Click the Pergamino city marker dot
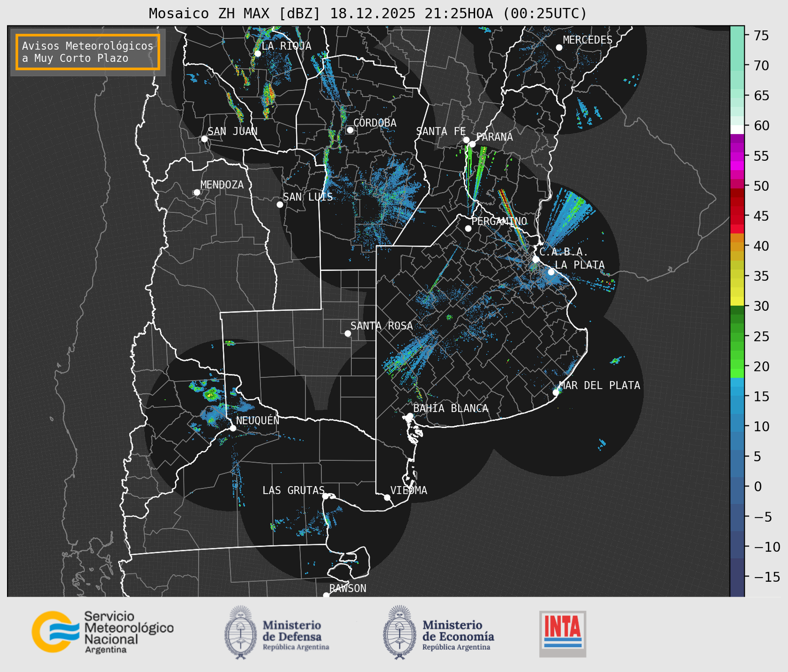Screen dimensions: 788x672 tap(468, 229)
